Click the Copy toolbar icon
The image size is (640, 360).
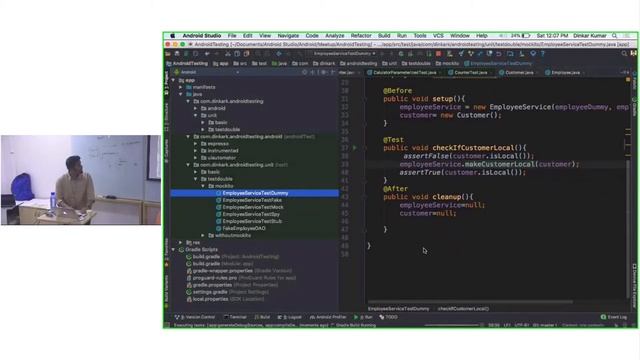point(237,53)
